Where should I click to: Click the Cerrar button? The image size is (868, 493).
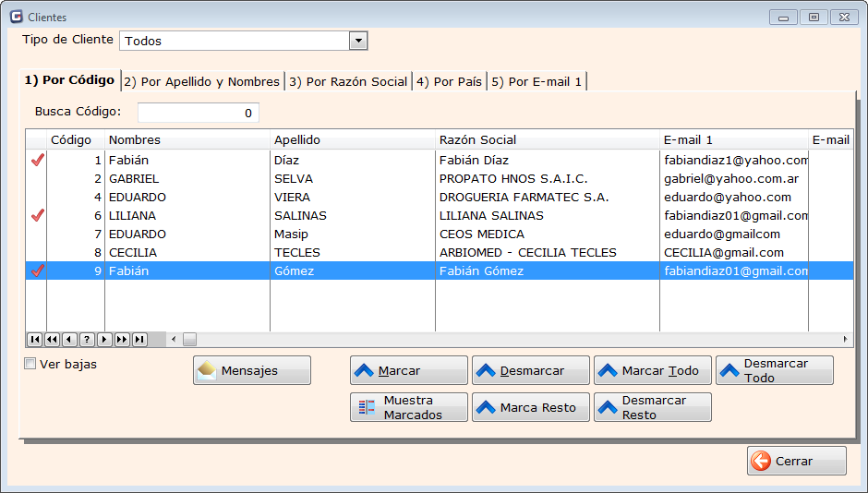tap(796, 461)
